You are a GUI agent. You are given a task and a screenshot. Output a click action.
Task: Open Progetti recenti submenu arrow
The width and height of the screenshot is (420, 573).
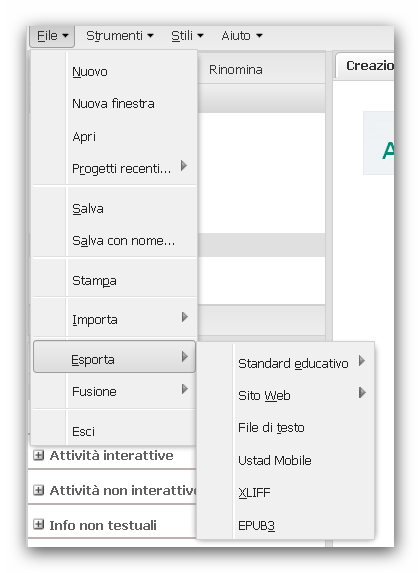[184, 166]
